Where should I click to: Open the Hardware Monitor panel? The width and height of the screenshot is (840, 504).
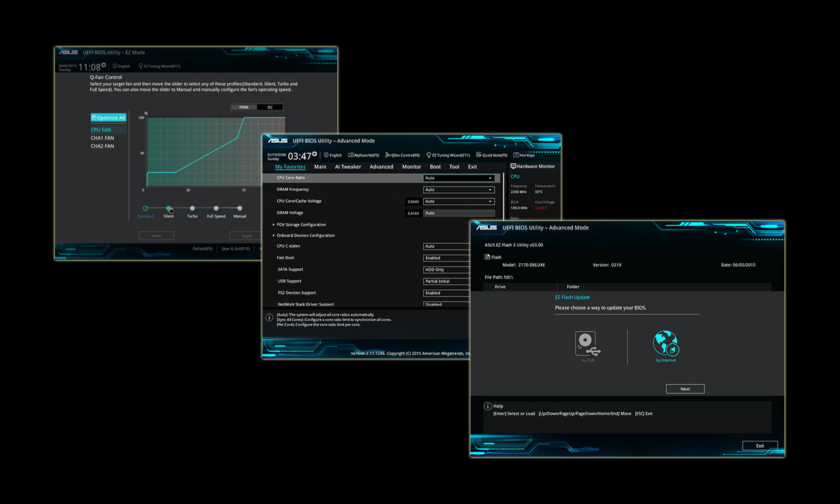coord(532,166)
